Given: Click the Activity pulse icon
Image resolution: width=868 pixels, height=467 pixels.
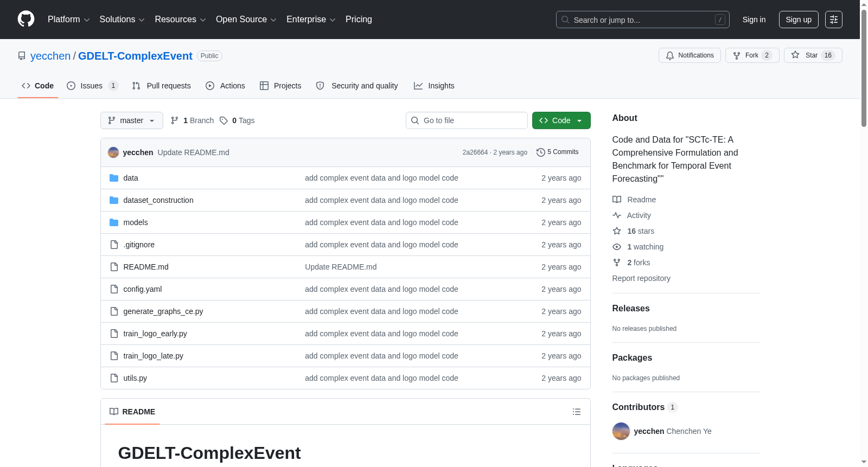Looking at the screenshot, I should pyautogui.click(x=617, y=215).
